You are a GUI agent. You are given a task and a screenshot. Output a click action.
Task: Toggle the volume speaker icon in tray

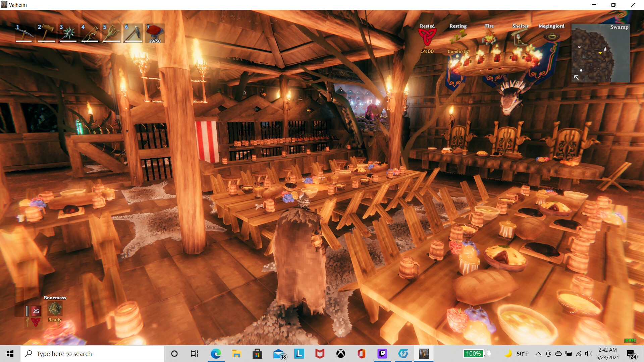point(588,354)
